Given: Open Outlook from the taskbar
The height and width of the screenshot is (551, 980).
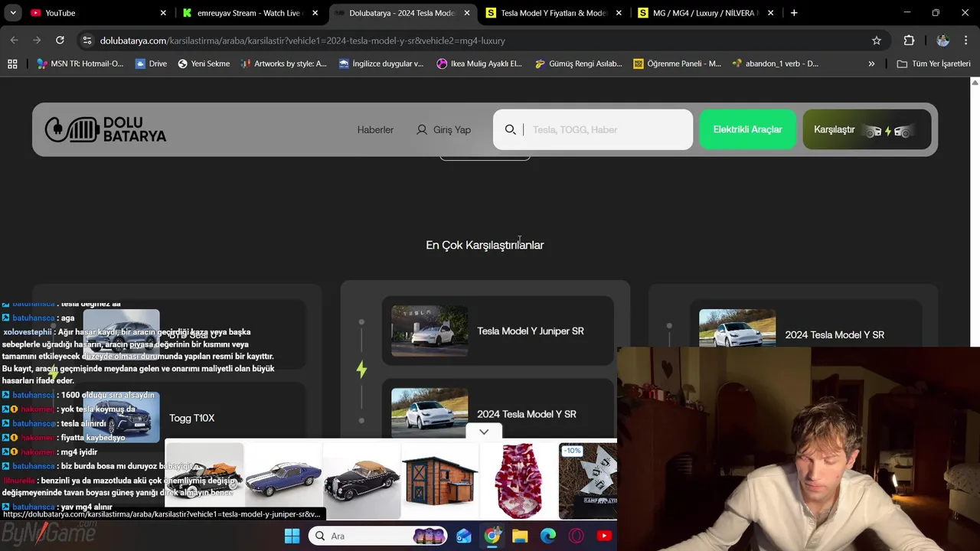Looking at the screenshot, I should pos(464,536).
